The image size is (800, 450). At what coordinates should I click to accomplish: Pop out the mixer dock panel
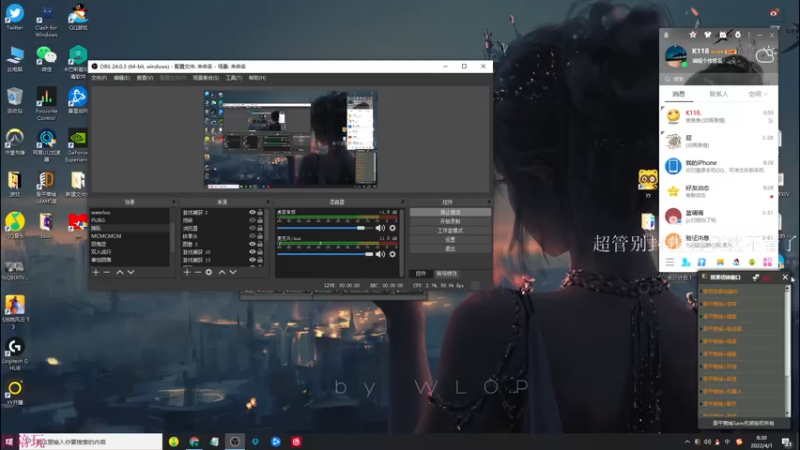(403, 202)
